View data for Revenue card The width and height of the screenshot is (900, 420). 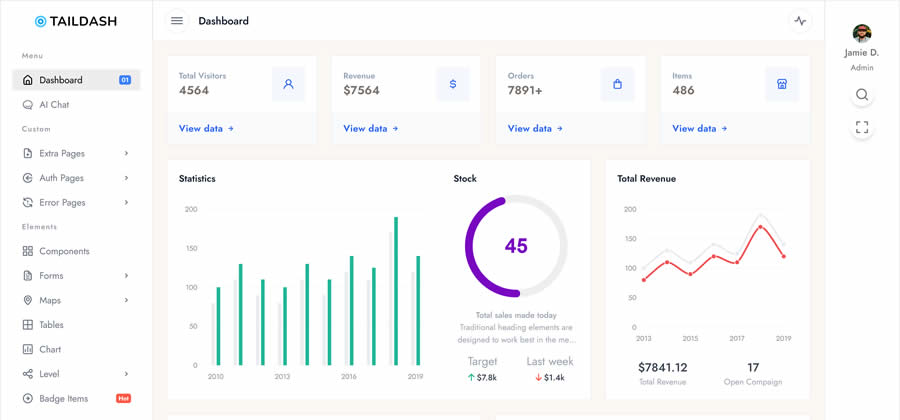coord(371,129)
